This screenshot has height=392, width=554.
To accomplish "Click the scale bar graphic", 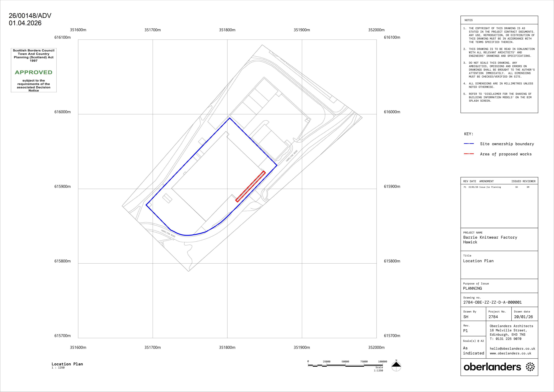I will pyautogui.click(x=346, y=365).
